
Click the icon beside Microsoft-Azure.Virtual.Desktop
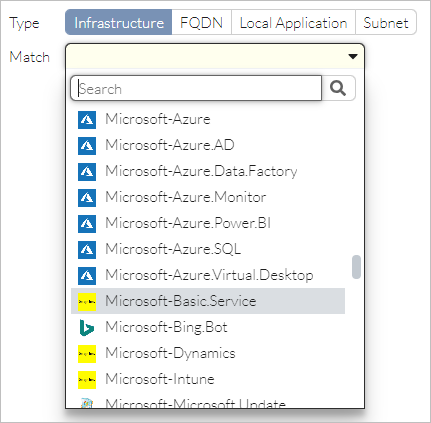pos(87,276)
